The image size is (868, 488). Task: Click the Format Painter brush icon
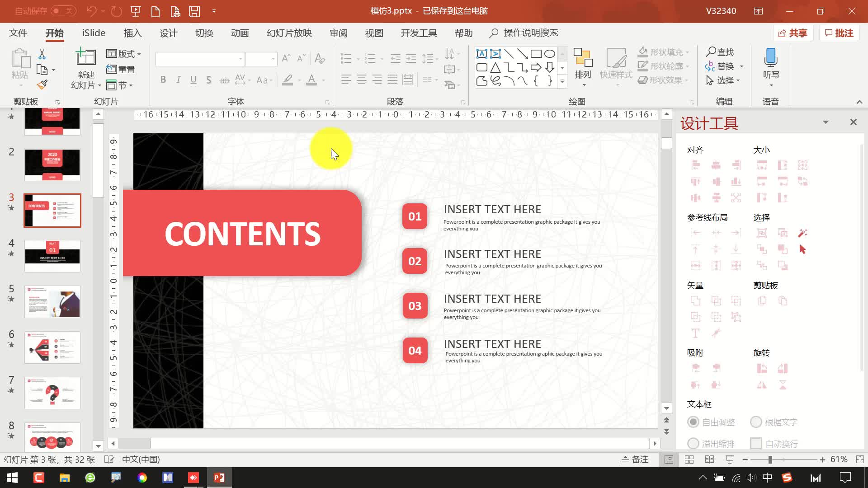(x=42, y=84)
